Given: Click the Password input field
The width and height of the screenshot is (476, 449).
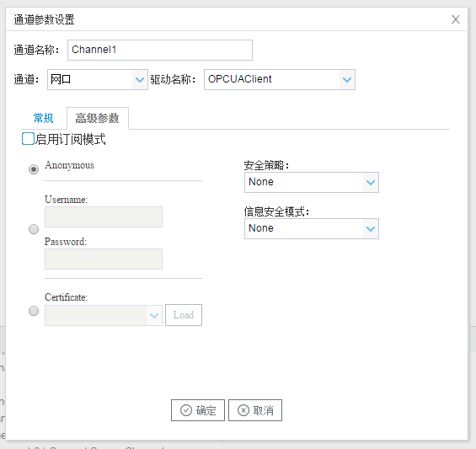Looking at the screenshot, I should (x=104, y=259).
